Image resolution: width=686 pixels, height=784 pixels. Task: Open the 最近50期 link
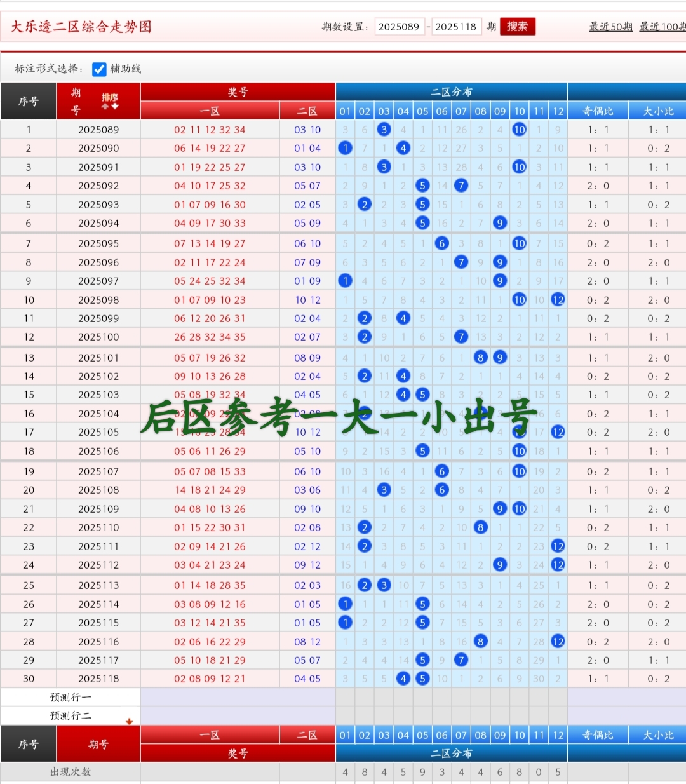click(x=610, y=27)
